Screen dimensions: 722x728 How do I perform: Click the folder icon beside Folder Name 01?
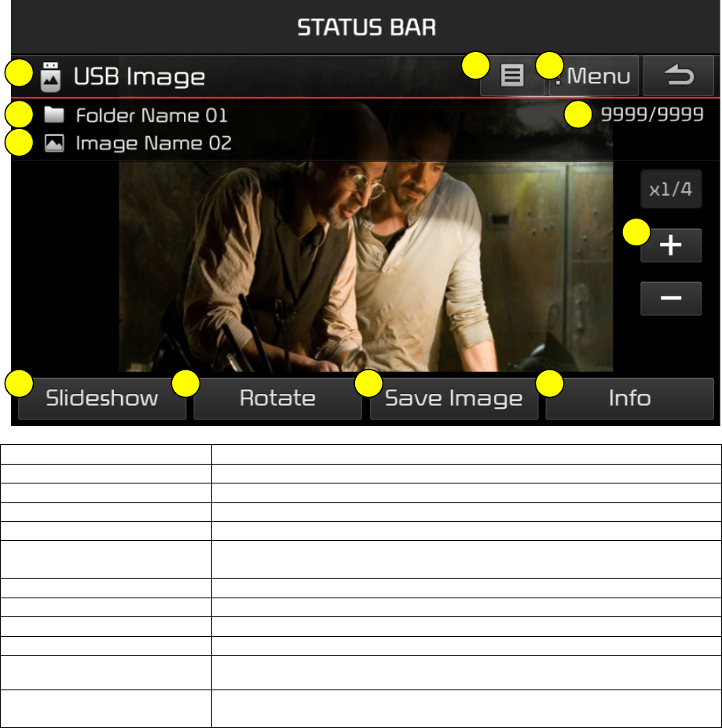(54, 115)
